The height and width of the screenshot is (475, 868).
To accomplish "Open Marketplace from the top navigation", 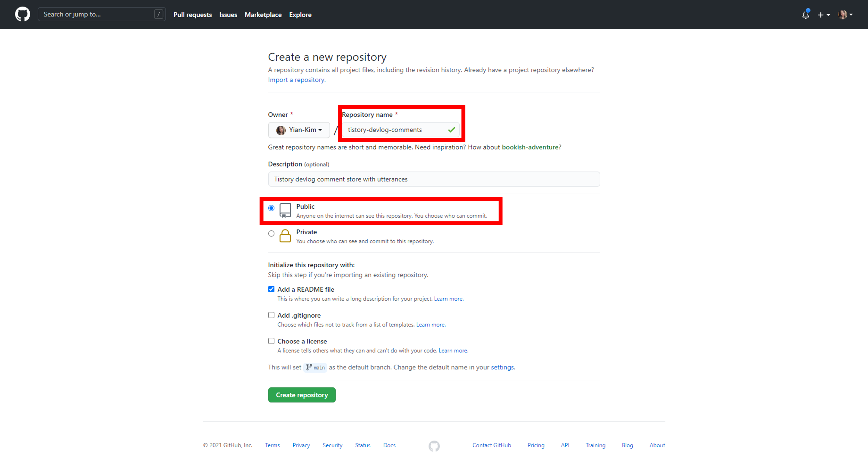I will [263, 15].
